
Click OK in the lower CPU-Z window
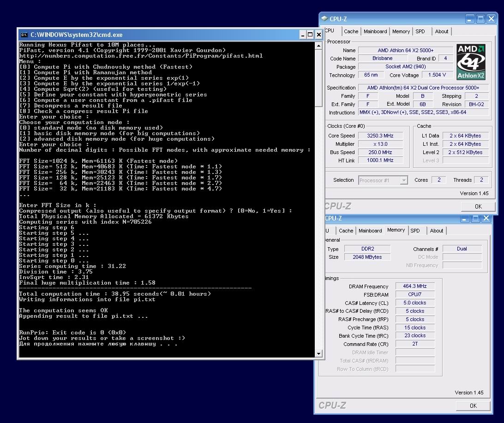[473, 405]
